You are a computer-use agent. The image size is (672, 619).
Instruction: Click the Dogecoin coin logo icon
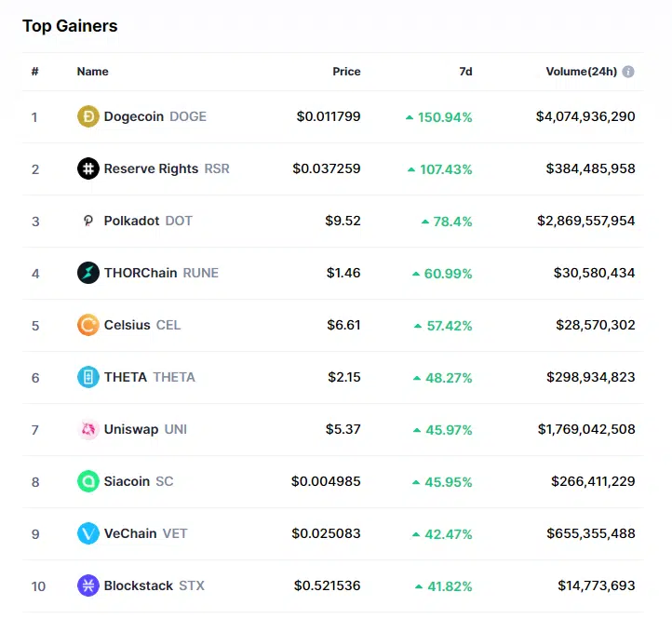(x=87, y=116)
